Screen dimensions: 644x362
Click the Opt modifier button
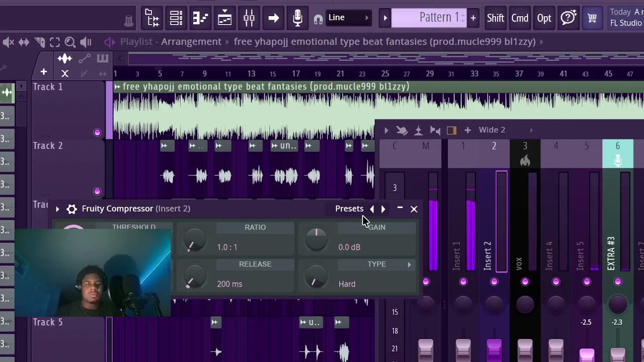(x=544, y=18)
